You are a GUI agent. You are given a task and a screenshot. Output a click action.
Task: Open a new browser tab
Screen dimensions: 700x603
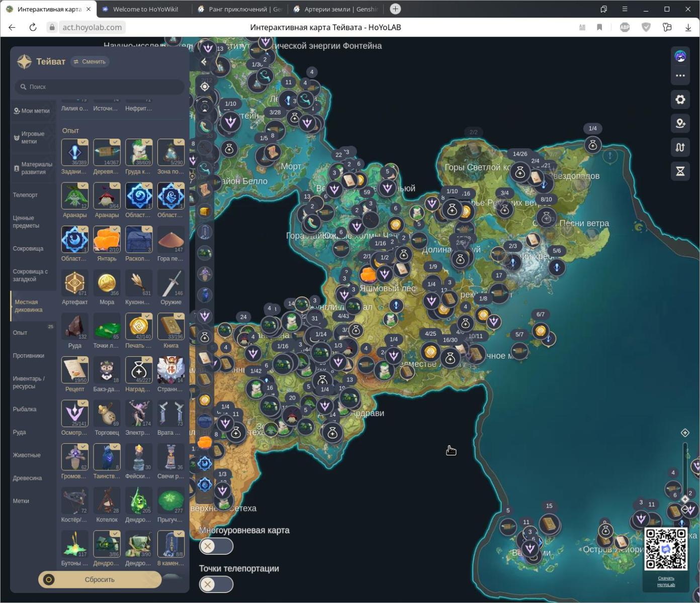click(395, 9)
